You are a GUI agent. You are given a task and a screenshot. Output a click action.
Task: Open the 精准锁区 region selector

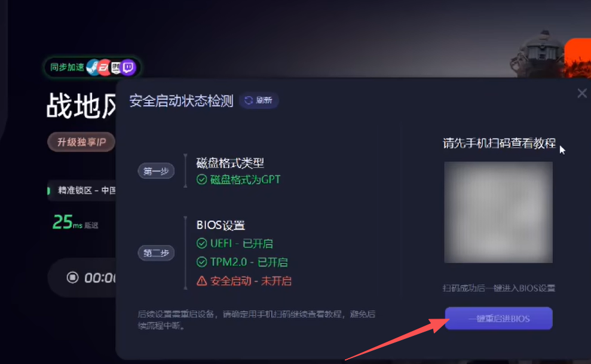pos(81,190)
